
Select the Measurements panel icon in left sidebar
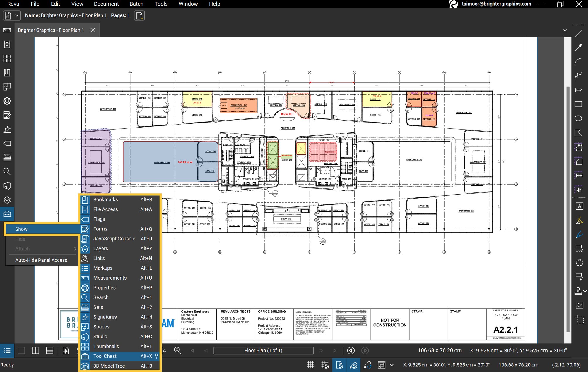tap(7, 30)
